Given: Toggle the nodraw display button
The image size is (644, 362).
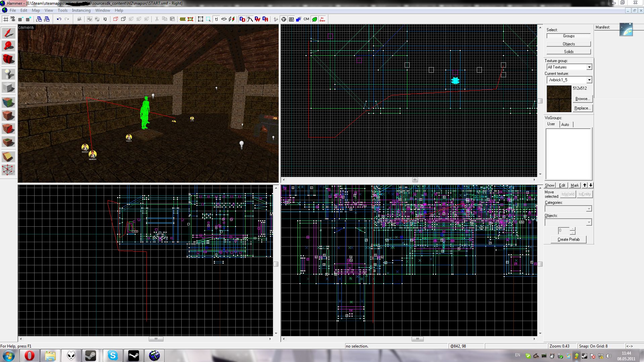Looking at the screenshot, I should coord(322,19).
